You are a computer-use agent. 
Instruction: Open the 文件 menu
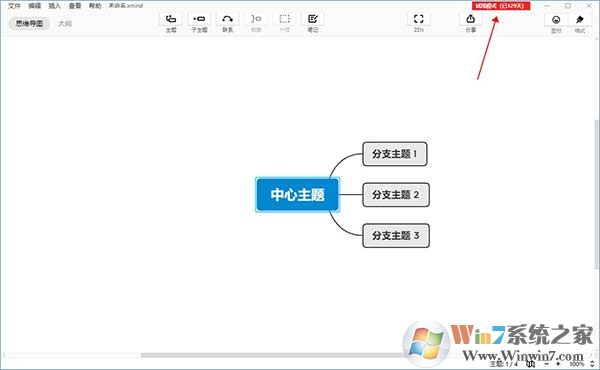14,6
